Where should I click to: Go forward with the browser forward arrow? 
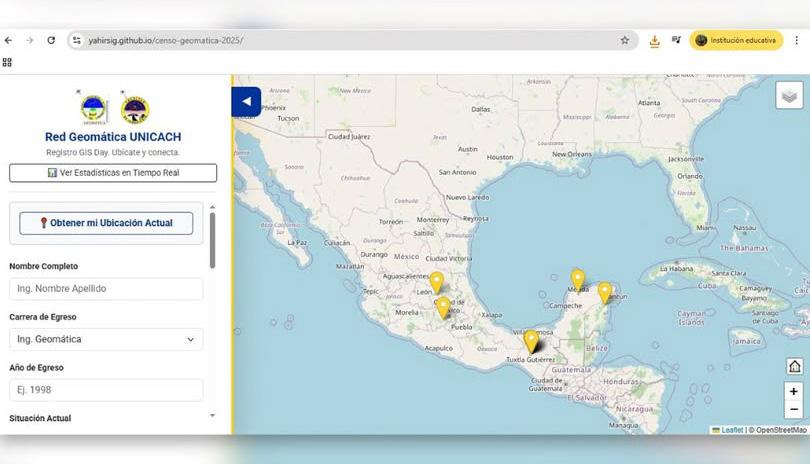click(x=29, y=40)
